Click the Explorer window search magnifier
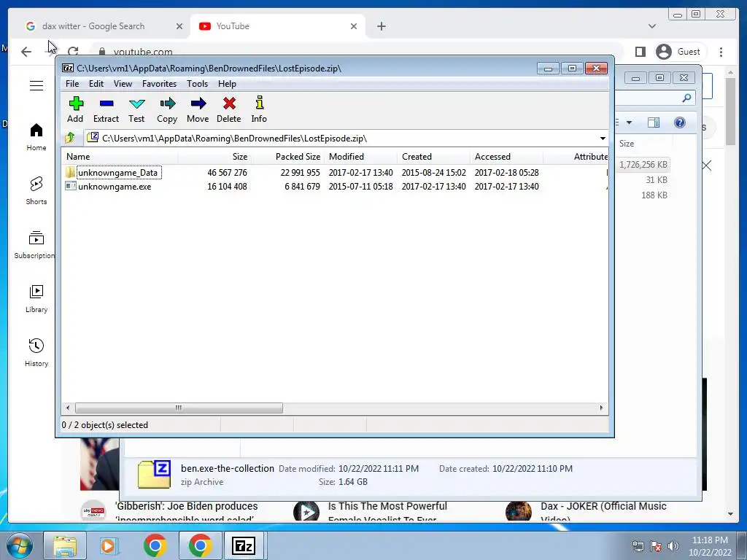This screenshot has height=560, width=747. click(x=686, y=98)
